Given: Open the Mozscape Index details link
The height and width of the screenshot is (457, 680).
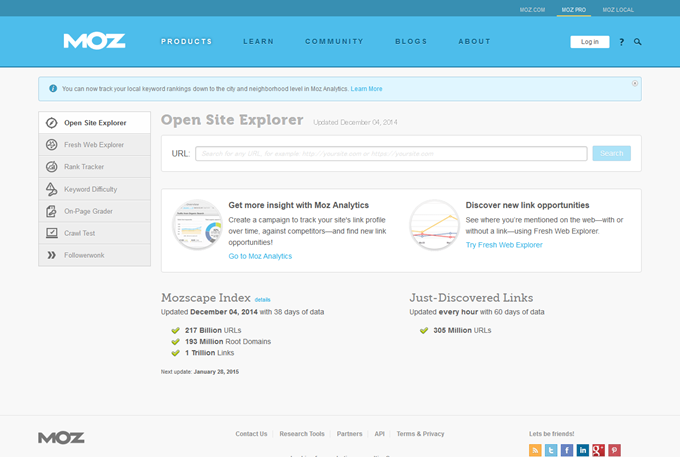Looking at the screenshot, I should (262, 300).
